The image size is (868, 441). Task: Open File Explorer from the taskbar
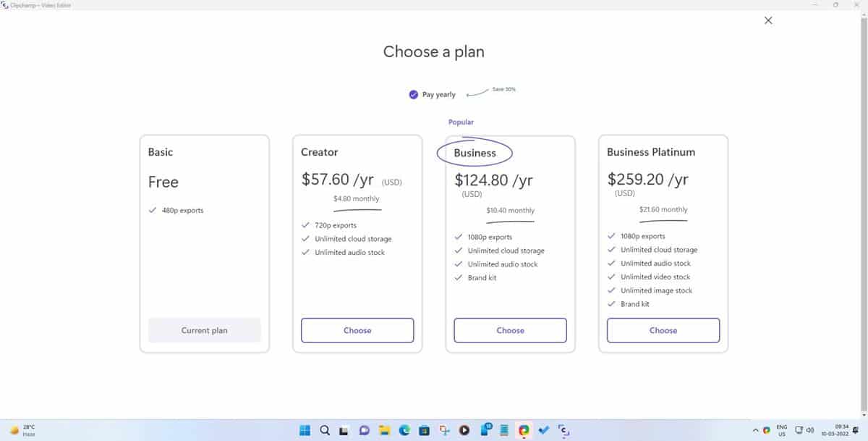click(383, 429)
